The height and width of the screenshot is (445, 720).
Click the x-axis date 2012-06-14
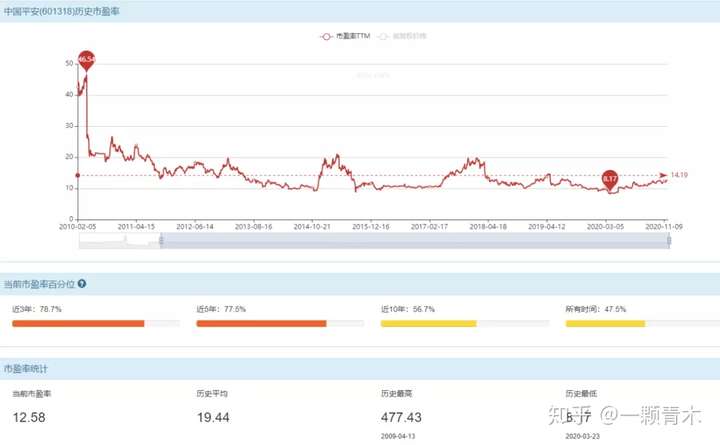[x=195, y=227]
